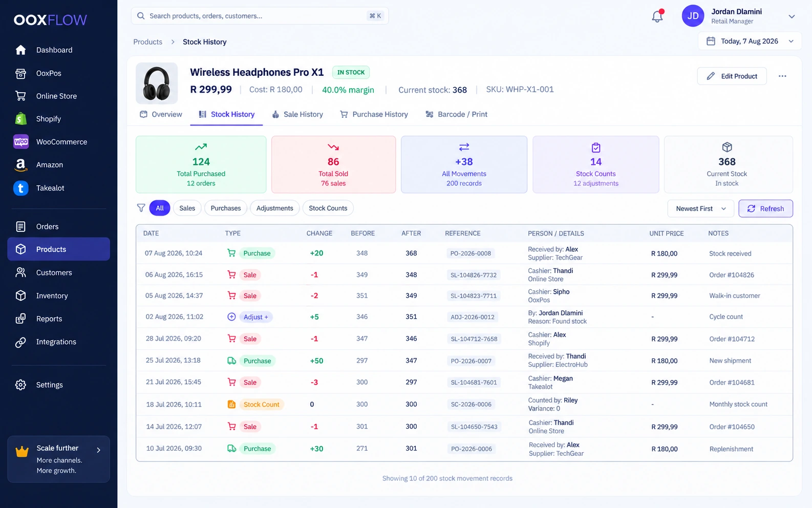Open the WooCommerce channel icon
The height and width of the screenshot is (508, 812).
[21, 142]
